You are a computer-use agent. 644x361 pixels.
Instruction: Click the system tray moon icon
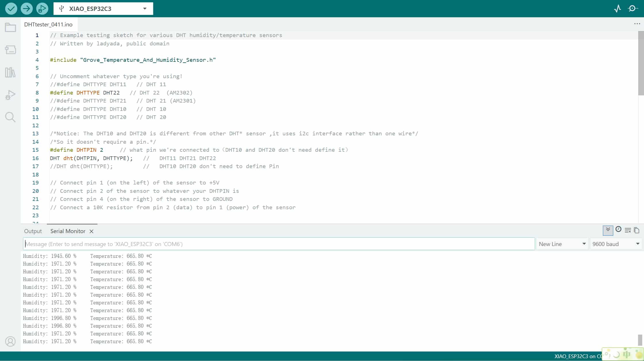coord(616,354)
